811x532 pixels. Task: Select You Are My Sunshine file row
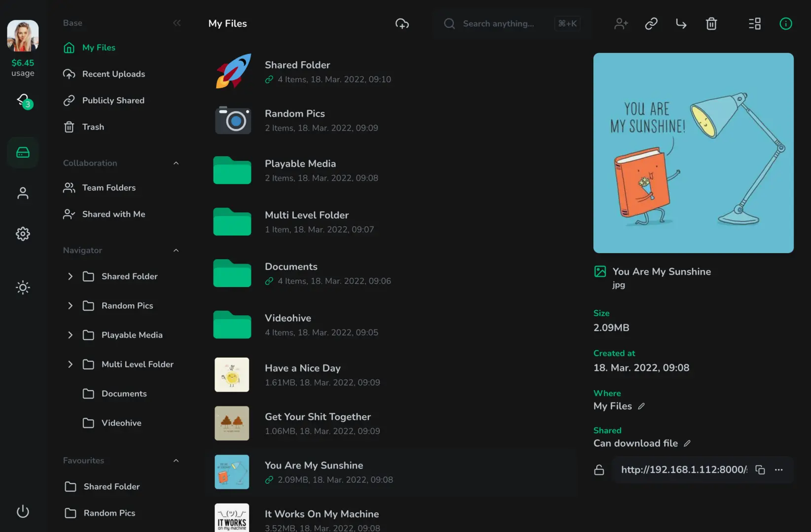coord(392,472)
